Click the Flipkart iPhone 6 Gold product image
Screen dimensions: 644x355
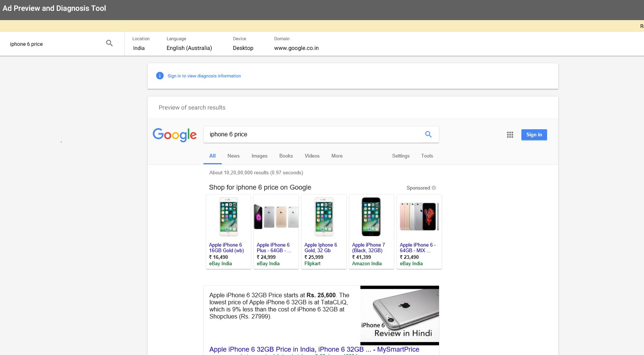(x=324, y=217)
